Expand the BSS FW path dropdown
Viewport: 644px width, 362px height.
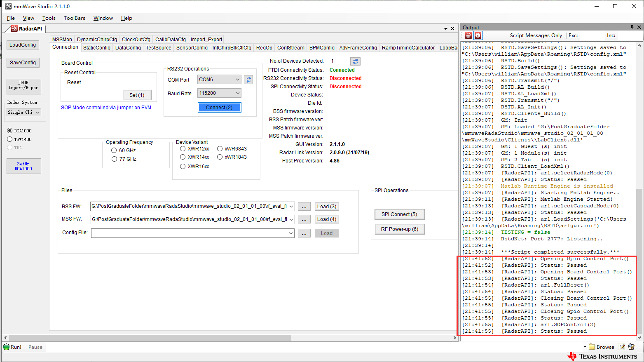(x=291, y=207)
